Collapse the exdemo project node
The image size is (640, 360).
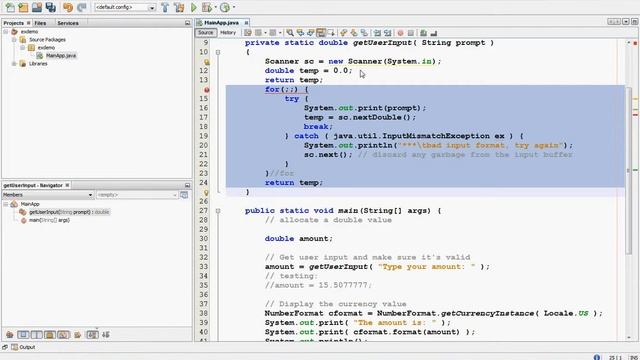coord(6,31)
